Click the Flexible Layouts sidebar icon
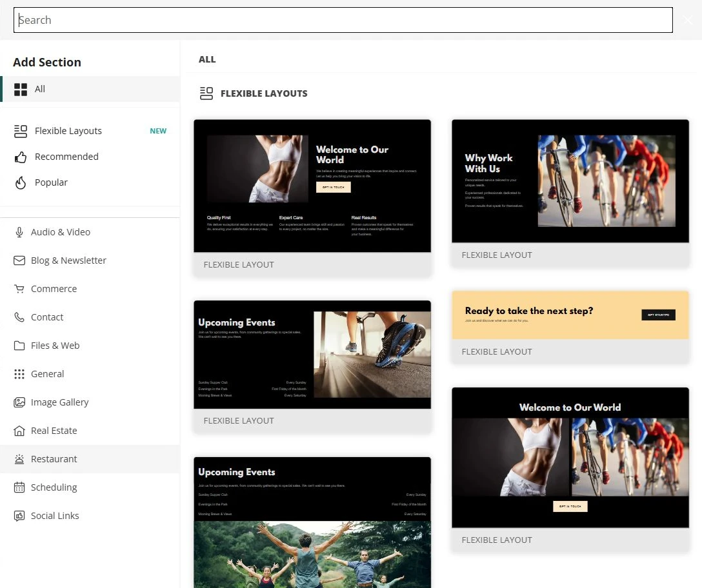This screenshot has width=702, height=588. [x=21, y=131]
